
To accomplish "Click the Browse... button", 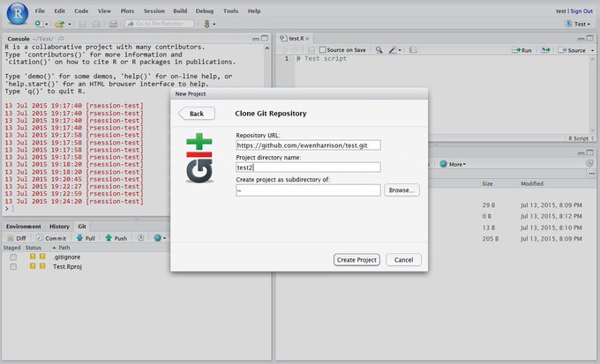I will pyautogui.click(x=401, y=190).
